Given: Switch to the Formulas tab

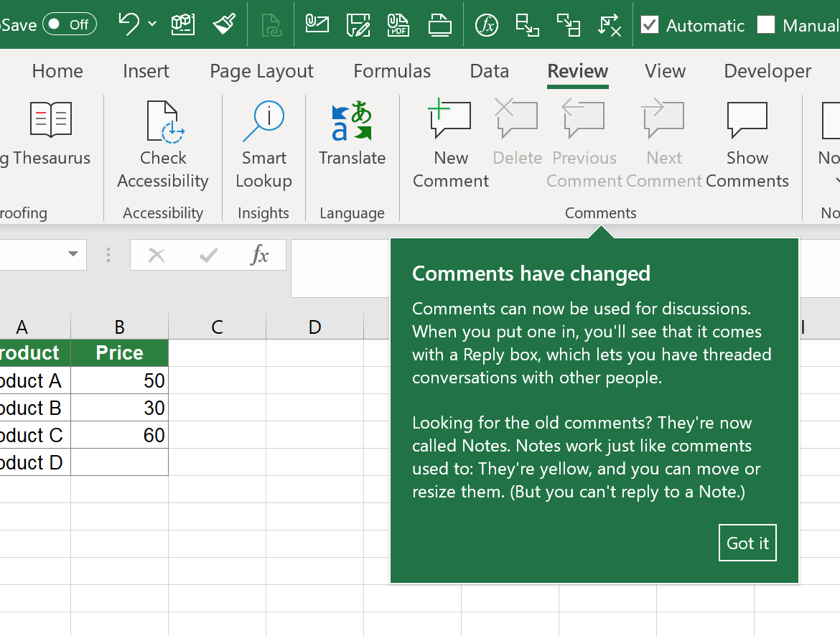Looking at the screenshot, I should 392,71.
